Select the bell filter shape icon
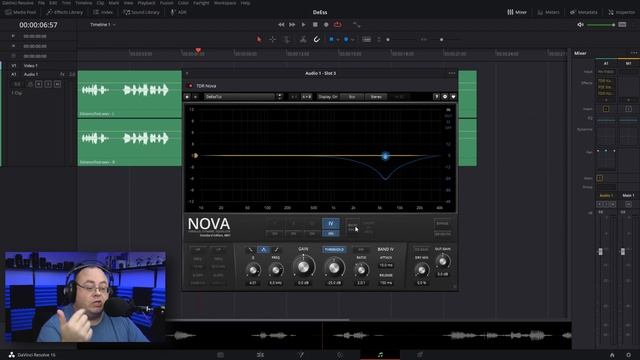The image size is (640, 360). 263,249
